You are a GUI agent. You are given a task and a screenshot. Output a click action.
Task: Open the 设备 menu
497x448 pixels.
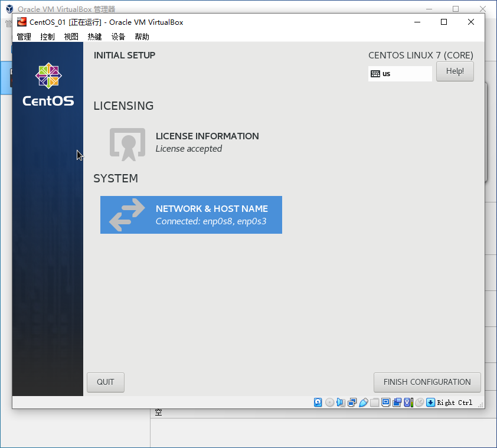(x=118, y=37)
